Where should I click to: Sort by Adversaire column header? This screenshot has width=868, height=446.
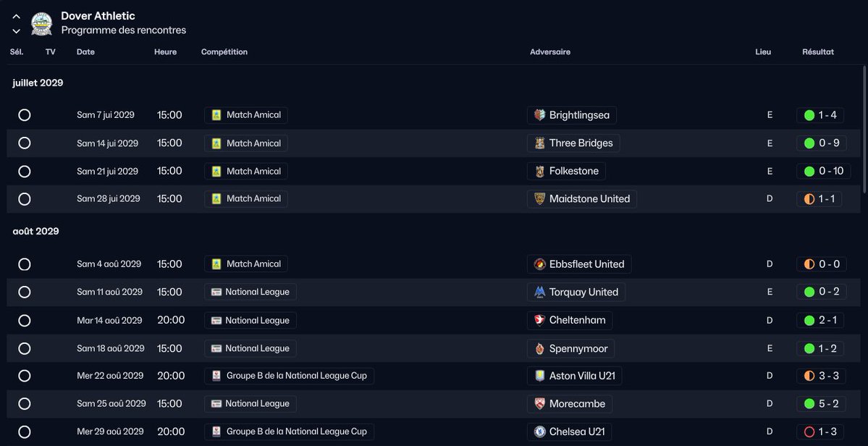pos(550,52)
